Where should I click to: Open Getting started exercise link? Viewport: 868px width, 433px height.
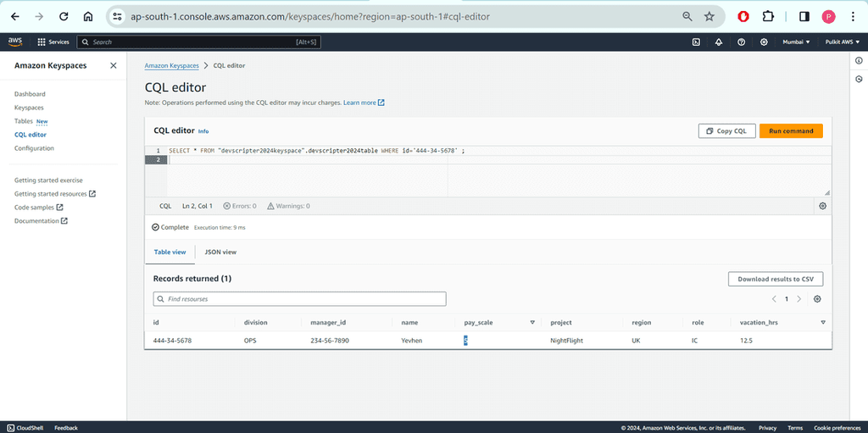coord(48,180)
